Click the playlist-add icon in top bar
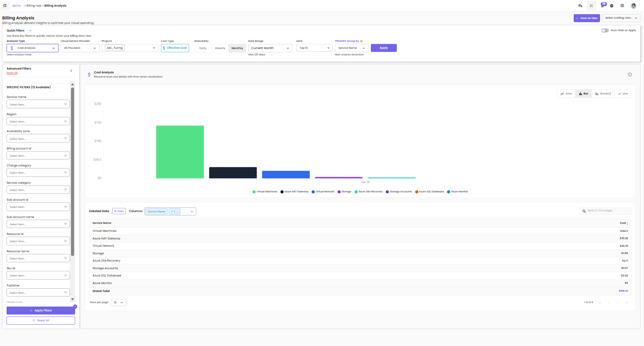This screenshot has width=644, height=346. point(580,6)
